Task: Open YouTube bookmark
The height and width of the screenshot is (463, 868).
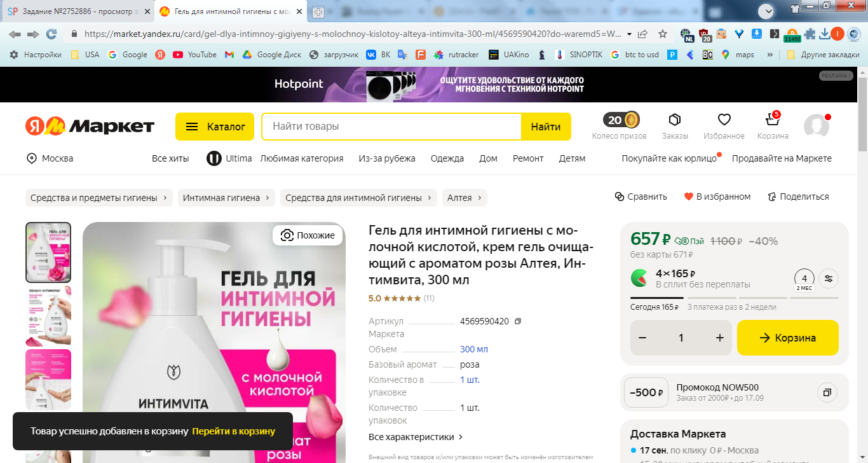Action: click(x=194, y=55)
